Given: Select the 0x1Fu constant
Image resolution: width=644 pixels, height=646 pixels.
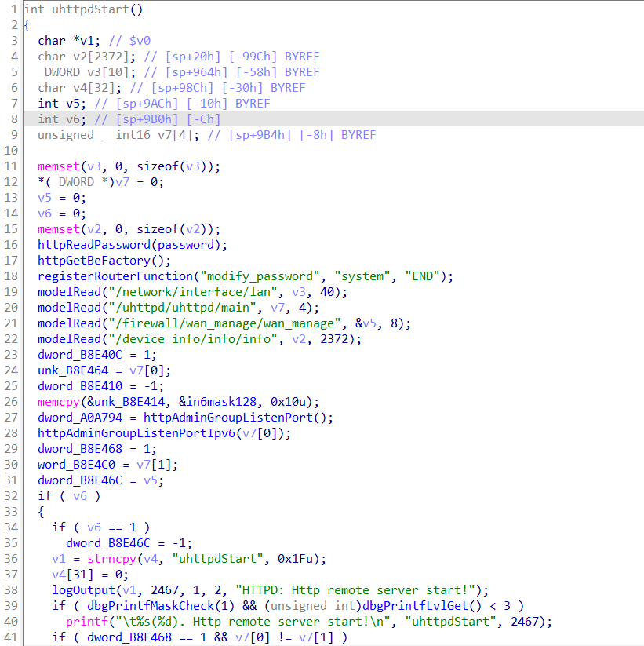Looking at the screenshot, I should (x=295, y=559).
